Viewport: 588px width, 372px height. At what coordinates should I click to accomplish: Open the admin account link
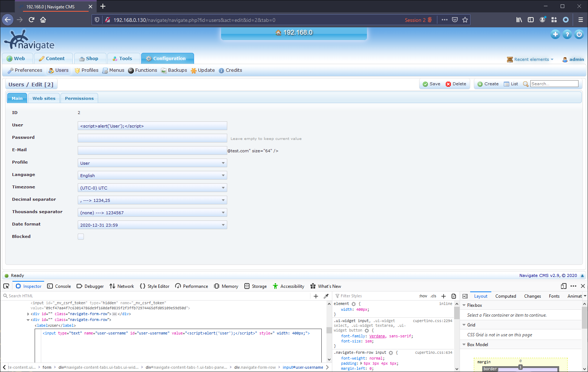point(573,59)
